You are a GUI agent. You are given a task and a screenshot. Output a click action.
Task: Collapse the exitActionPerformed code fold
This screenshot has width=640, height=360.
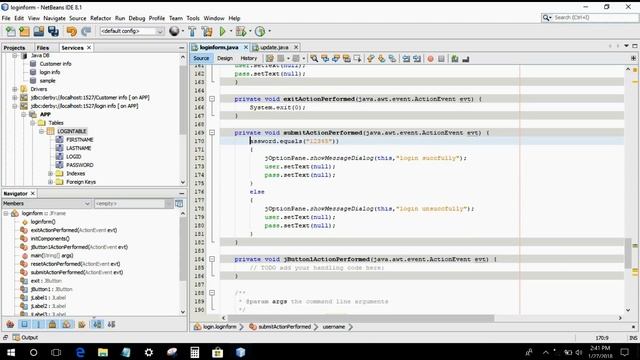(212, 99)
